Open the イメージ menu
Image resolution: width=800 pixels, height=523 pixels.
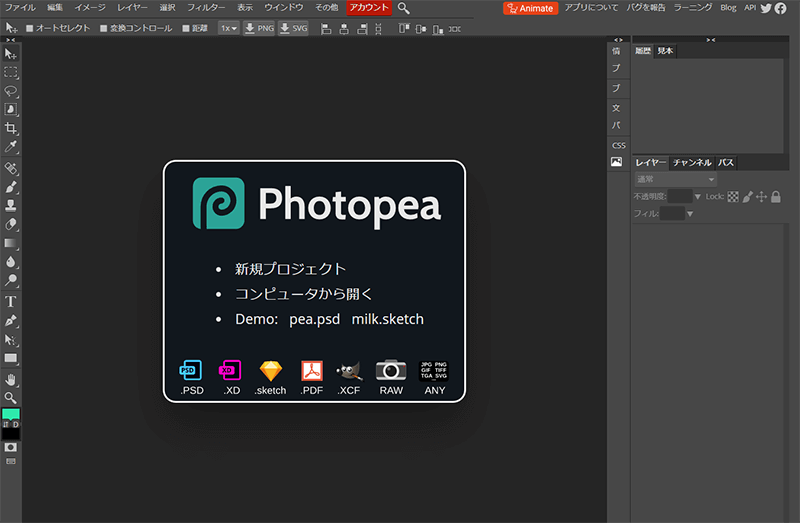click(x=90, y=8)
